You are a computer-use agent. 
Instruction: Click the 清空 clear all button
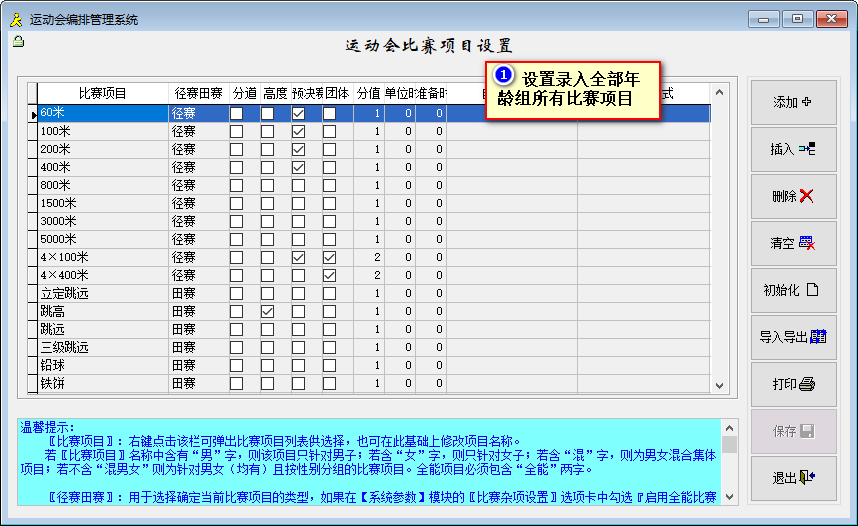(x=791, y=243)
